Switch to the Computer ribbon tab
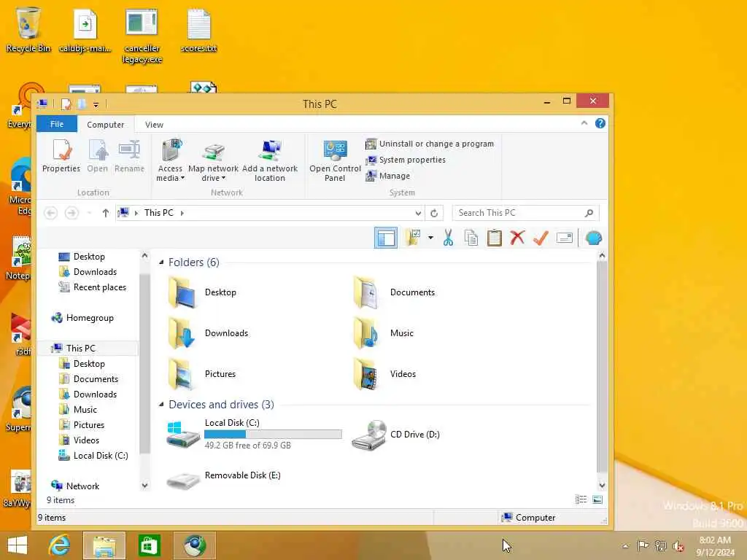 pos(105,124)
